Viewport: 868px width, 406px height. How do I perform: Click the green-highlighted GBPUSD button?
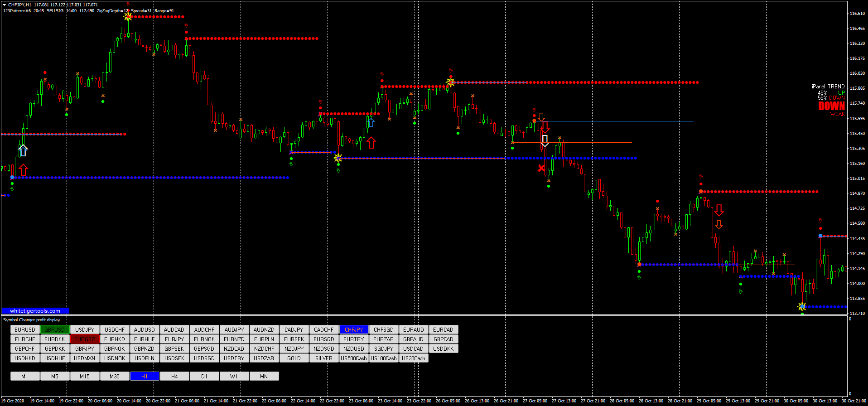pyautogui.click(x=55, y=329)
